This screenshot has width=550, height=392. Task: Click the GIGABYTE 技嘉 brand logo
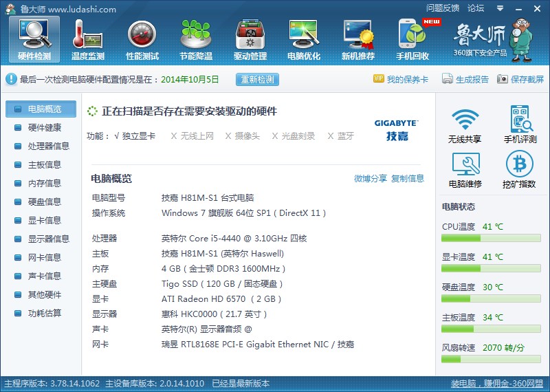pyautogui.click(x=397, y=130)
